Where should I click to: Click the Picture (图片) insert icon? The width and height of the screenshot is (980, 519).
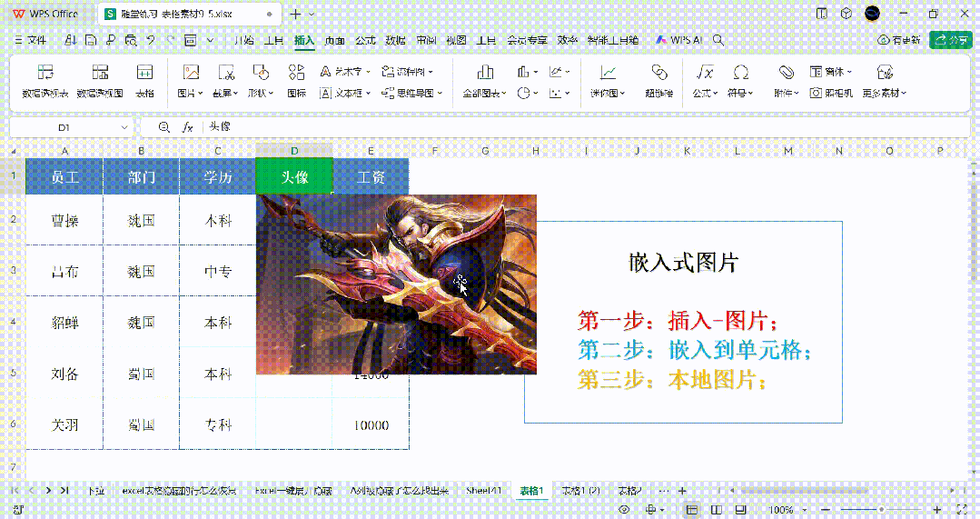click(191, 73)
